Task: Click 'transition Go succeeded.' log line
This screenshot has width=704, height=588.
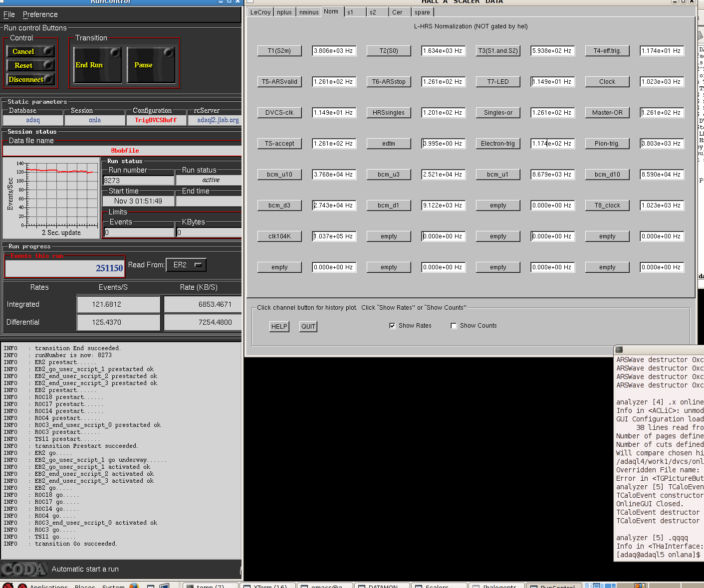Action: (x=75, y=544)
